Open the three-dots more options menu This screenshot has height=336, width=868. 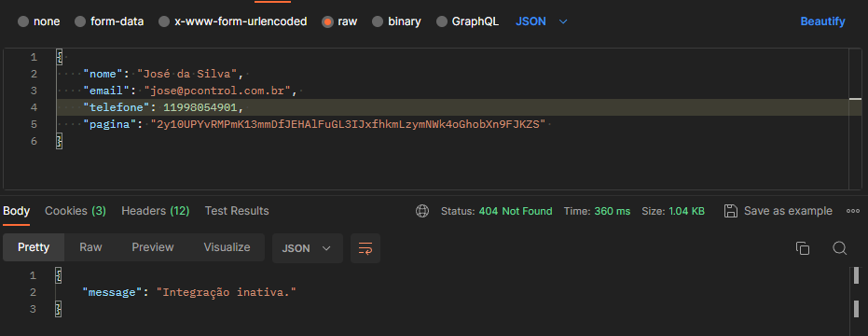click(x=853, y=211)
